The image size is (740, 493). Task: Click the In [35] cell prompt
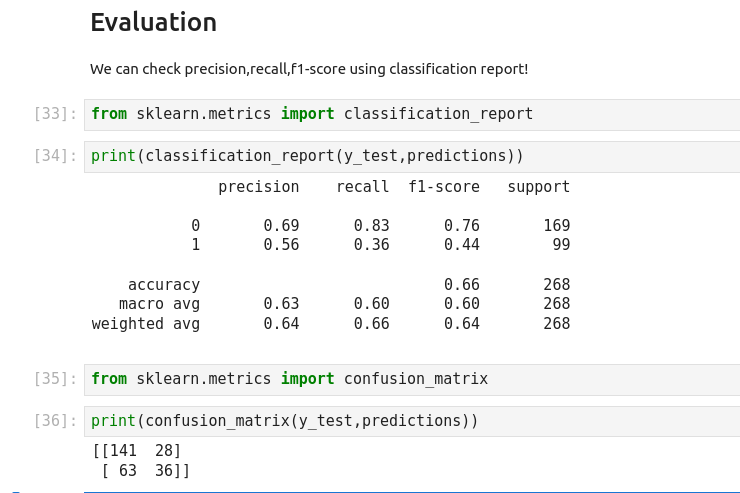coord(55,379)
